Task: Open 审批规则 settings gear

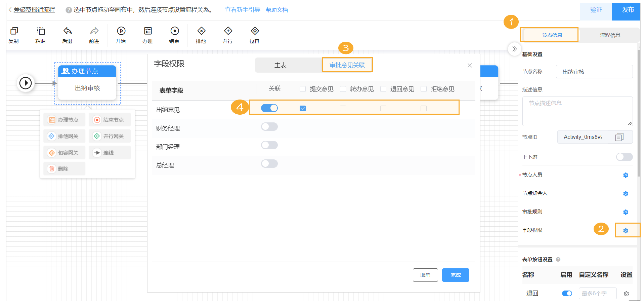Action: pyautogui.click(x=625, y=212)
